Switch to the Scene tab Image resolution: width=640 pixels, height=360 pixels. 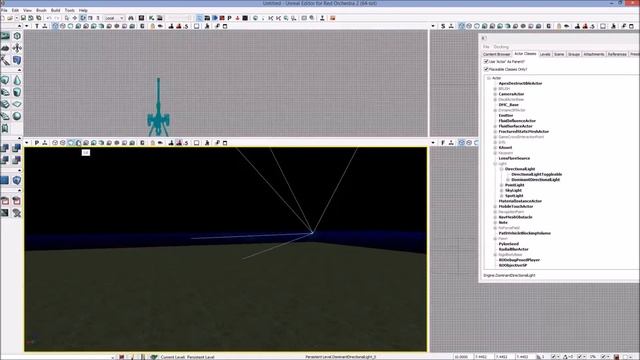pyautogui.click(x=559, y=54)
